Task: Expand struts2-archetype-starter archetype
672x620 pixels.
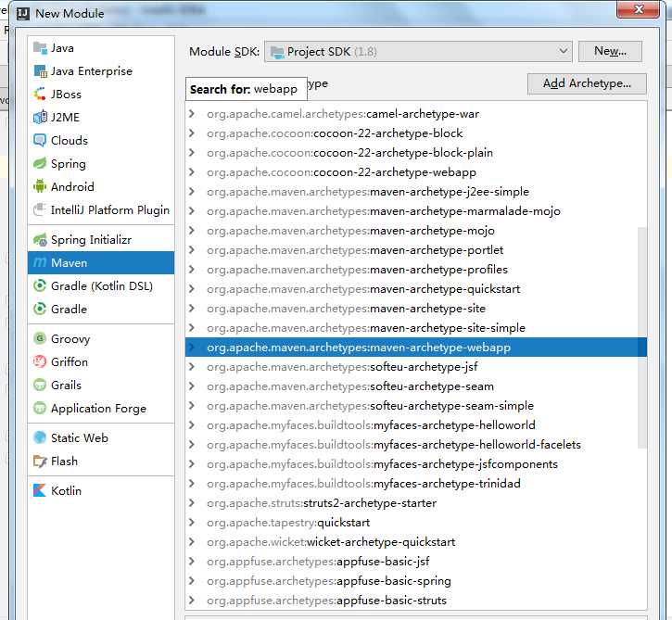Action: [192, 503]
